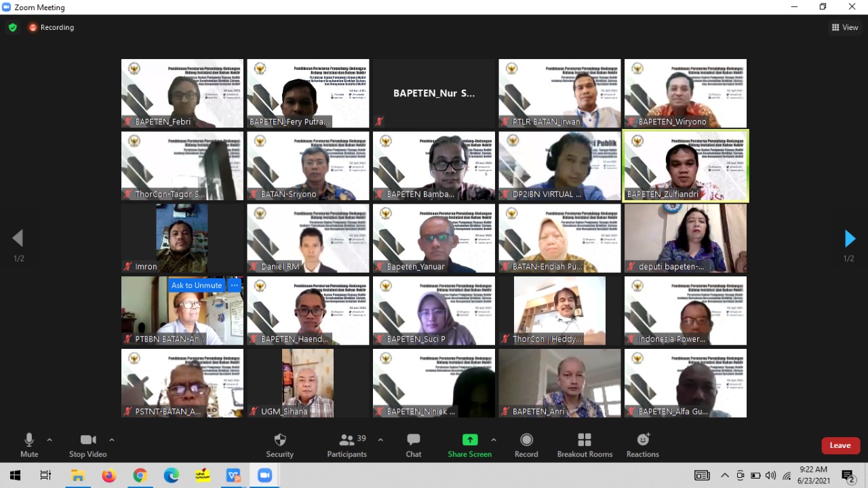868x488 pixels.
Task: Select the BAPETEN_Zulfiandri video thumbnail
Action: (686, 166)
